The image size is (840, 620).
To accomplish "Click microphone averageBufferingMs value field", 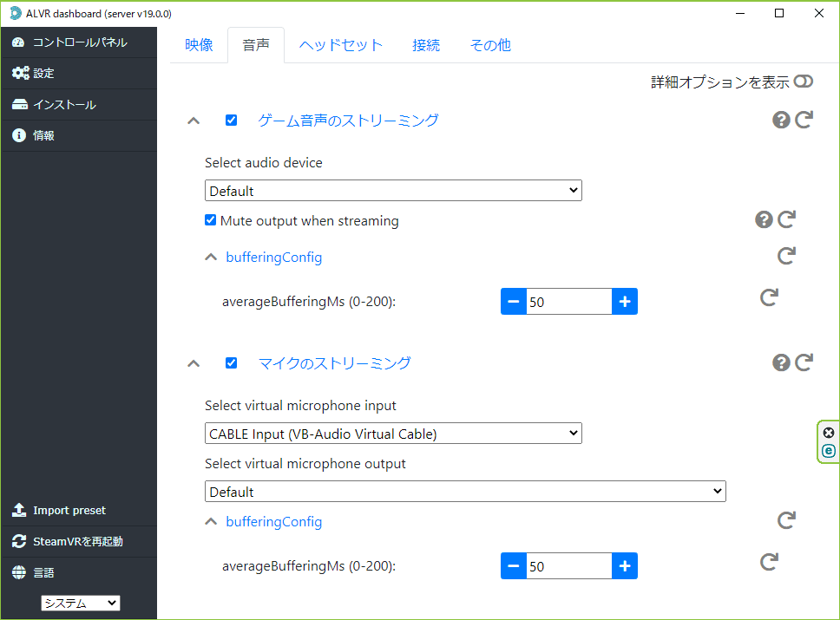I will pyautogui.click(x=569, y=566).
